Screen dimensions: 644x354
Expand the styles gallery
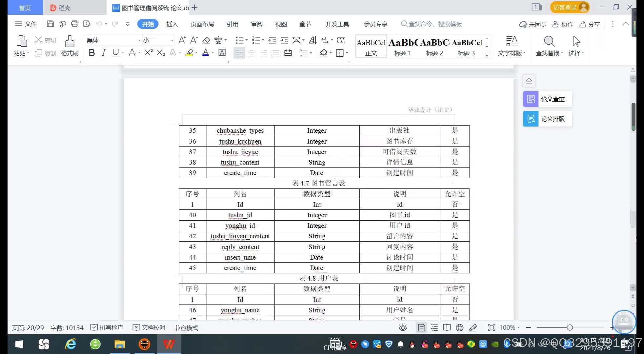[487, 55]
